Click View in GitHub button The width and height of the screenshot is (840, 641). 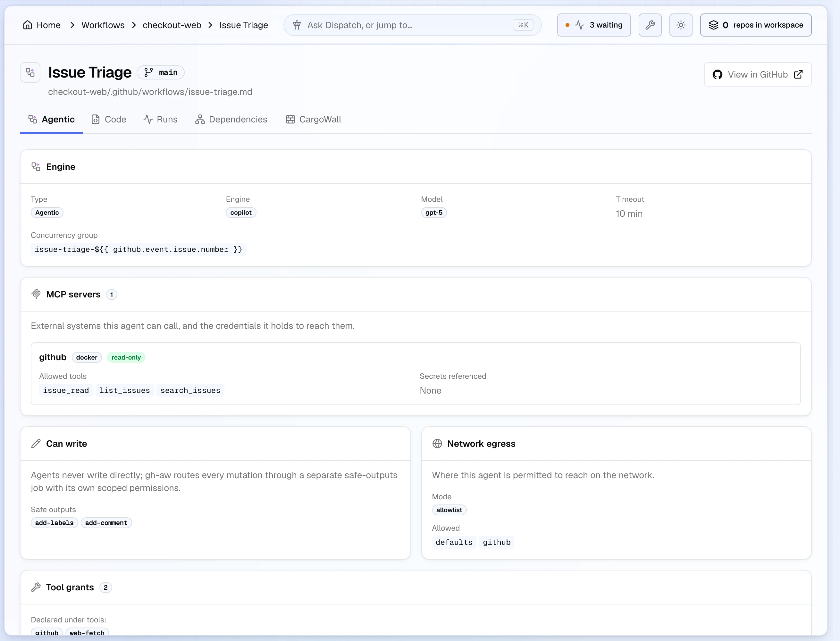[x=758, y=74]
